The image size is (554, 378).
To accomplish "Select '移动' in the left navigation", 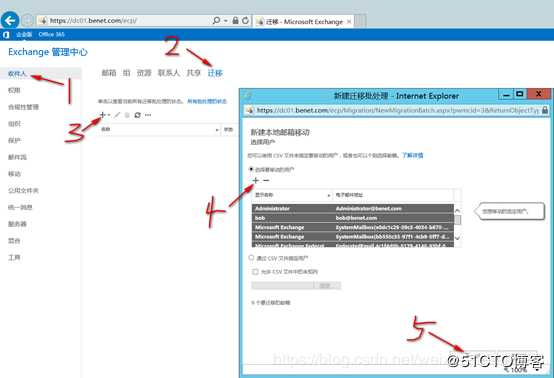I will [x=14, y=173].
